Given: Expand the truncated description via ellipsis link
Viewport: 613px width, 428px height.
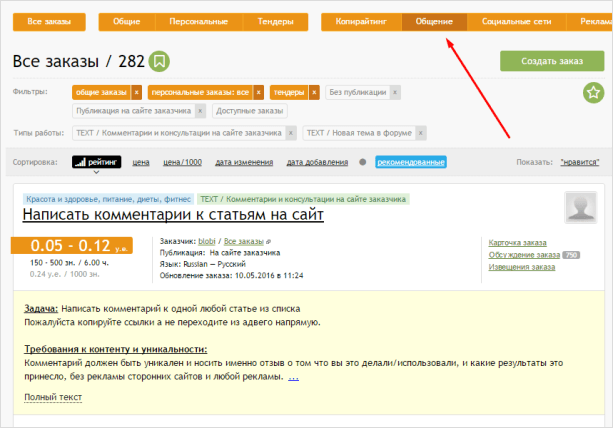Looking at the screenshot, I should [x=293, y=377].
